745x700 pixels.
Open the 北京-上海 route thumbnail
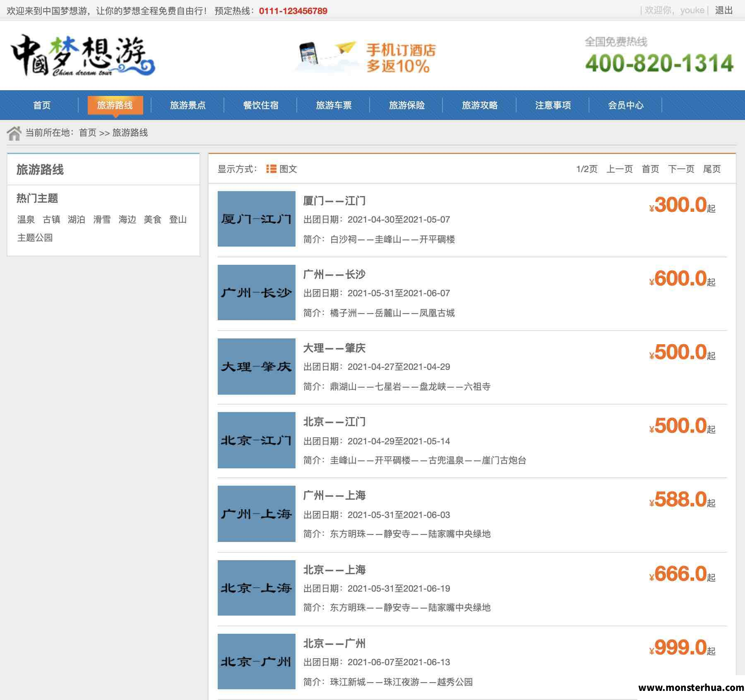257,588
